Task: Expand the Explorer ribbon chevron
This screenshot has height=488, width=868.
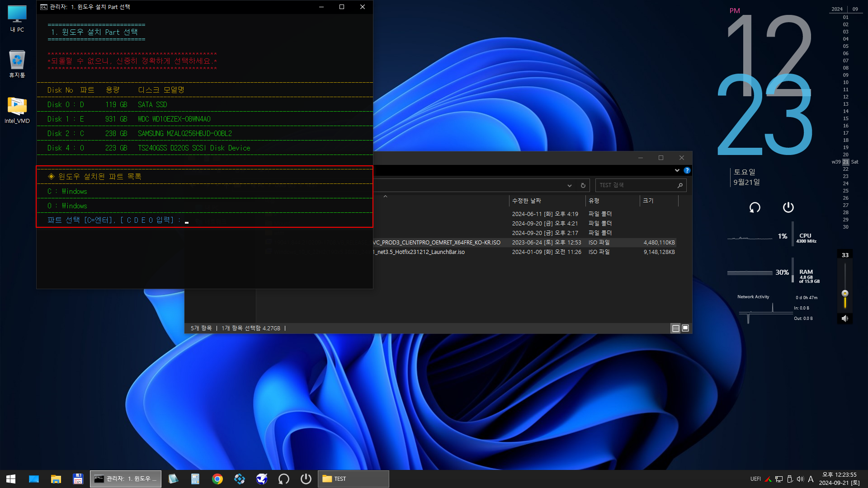Action: pyautogui.click(x=677, y=170)
